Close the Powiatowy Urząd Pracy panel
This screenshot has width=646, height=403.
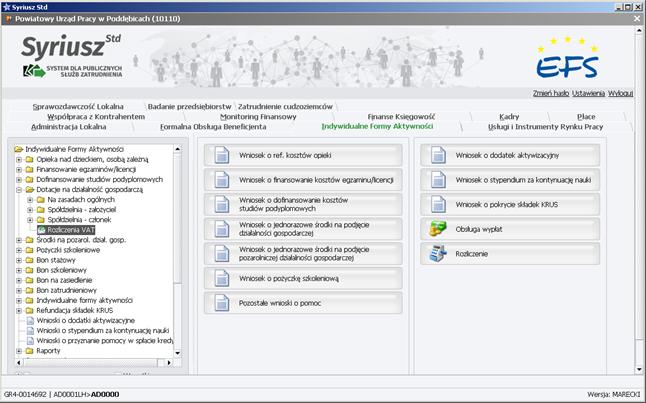click(637, 19)
